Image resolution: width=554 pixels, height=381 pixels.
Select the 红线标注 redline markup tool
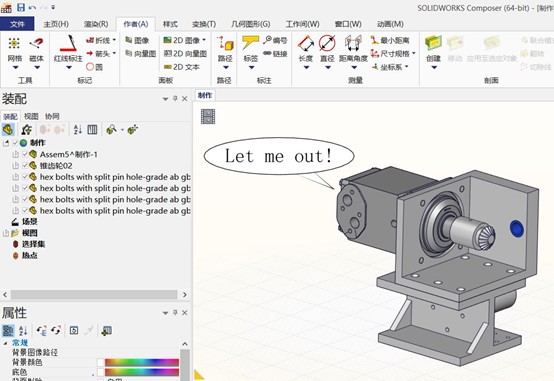(68, 49)
